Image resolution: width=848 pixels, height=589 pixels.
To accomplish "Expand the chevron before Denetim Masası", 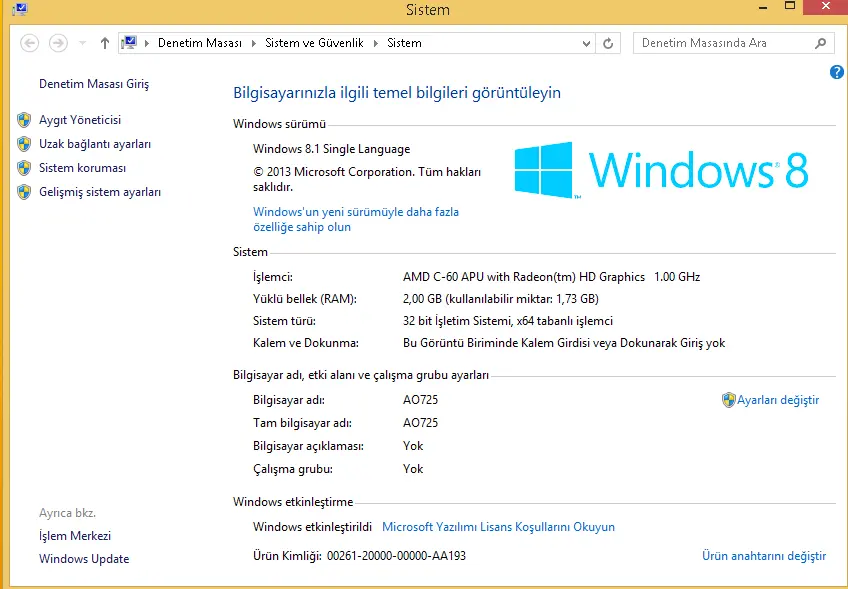I will pyautogui.click(x=147, y=43).
